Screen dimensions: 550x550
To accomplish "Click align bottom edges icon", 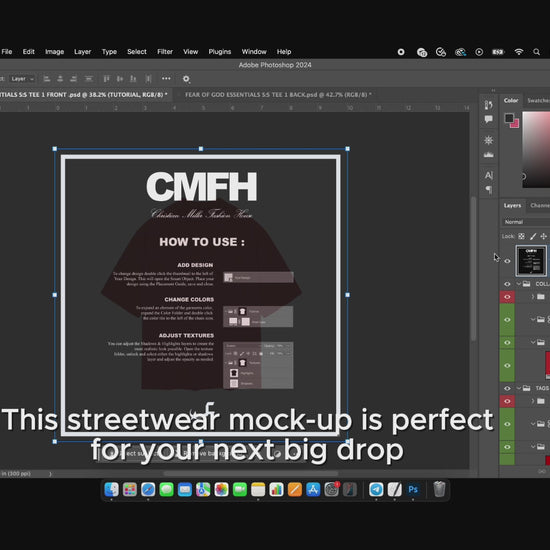I will (x=133, y=79).
